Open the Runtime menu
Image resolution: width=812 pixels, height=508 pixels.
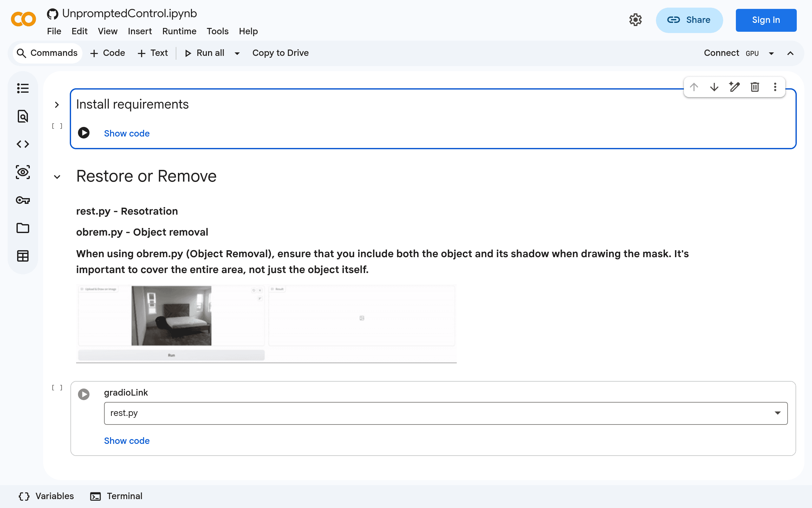[x=180, y=31]
